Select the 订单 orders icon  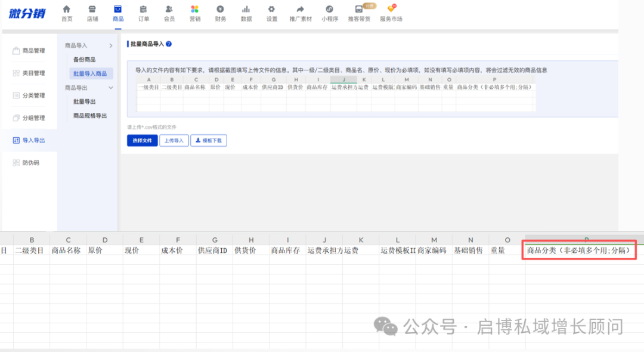144,10
